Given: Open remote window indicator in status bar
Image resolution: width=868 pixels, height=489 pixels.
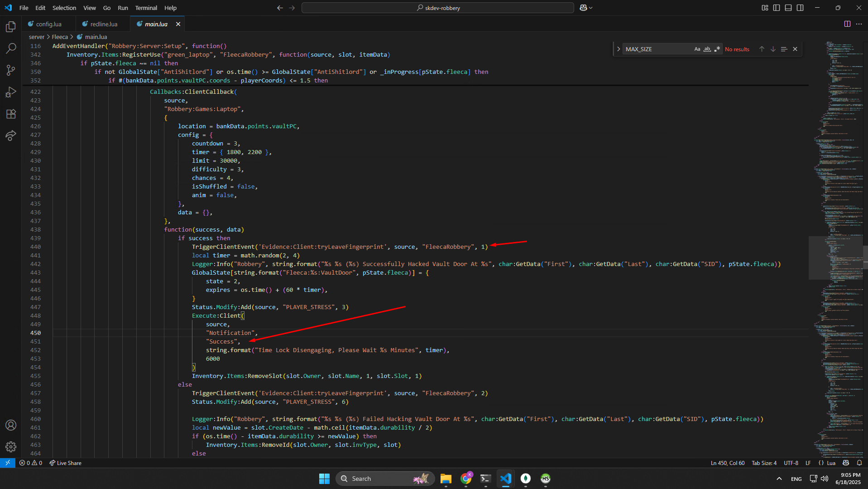Looking at the screenshot, I should [x=8, y=463].
